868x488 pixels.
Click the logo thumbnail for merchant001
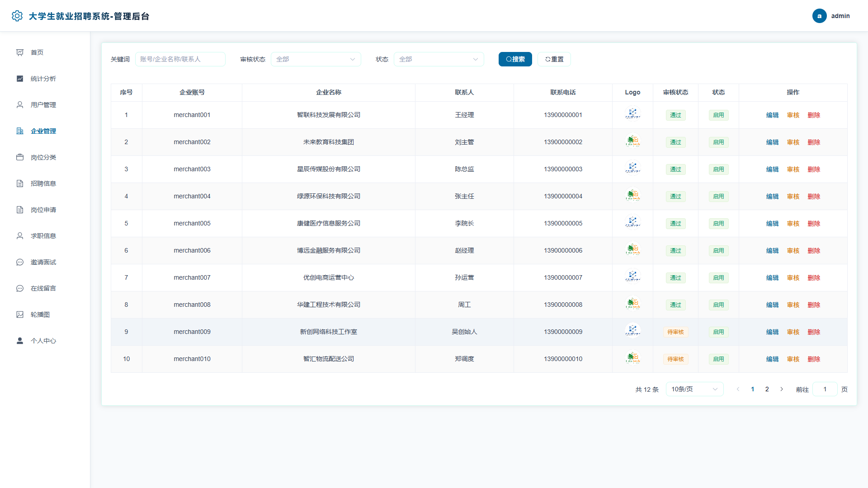point(632,114)
